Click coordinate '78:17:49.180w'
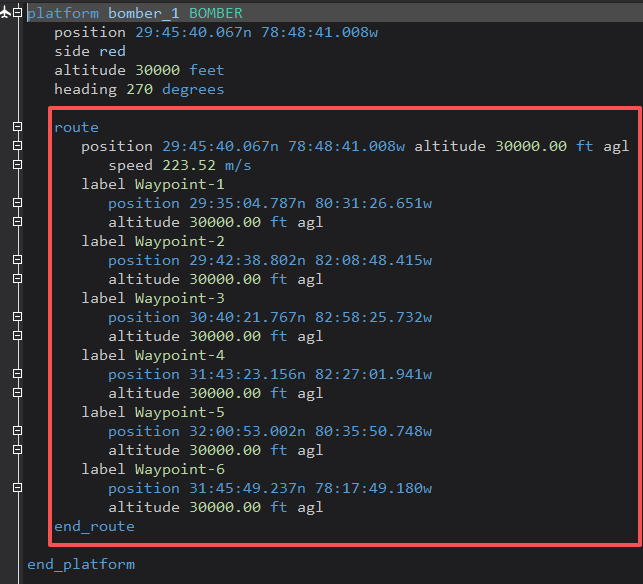 click(373, 488)
